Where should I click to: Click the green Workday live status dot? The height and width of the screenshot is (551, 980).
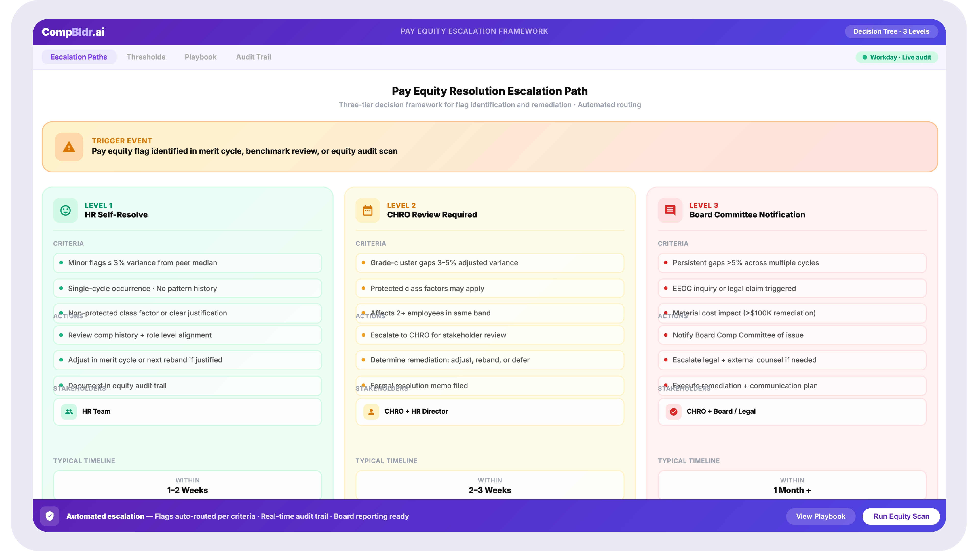(x=864, y=57)
